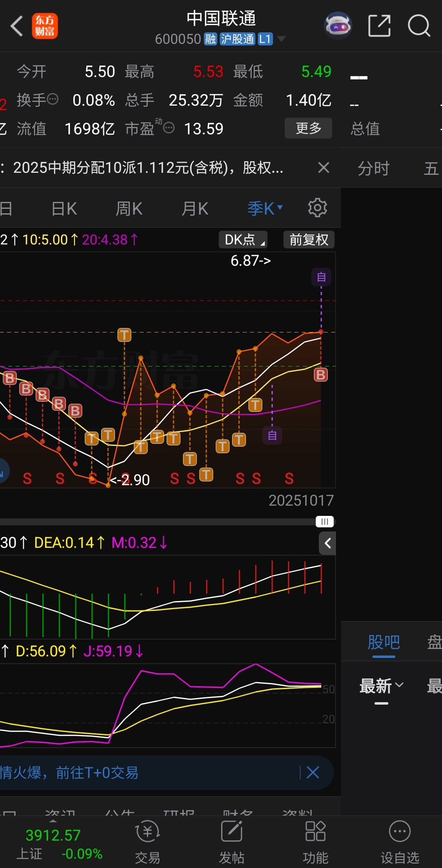Tap the J:59.19 value
This screenshot has height=868, width=442.
113,651
